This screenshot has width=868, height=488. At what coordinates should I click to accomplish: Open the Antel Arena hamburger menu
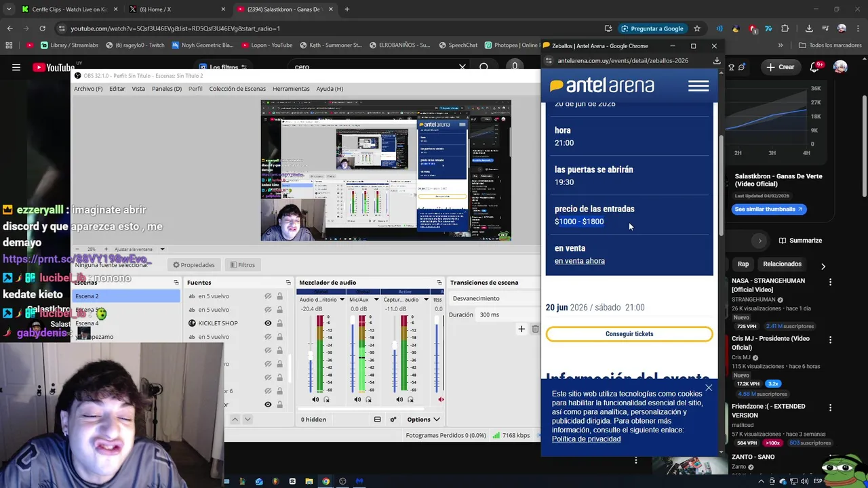click(698, 86)
